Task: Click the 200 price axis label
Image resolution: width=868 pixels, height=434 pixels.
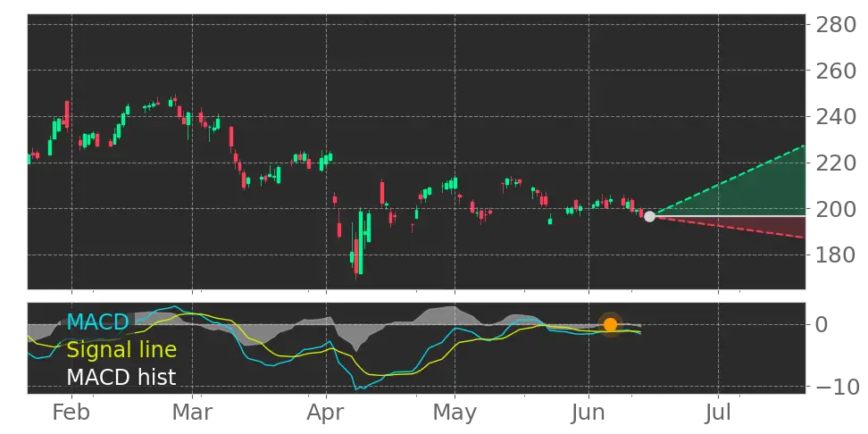Action: coord(835,209)
